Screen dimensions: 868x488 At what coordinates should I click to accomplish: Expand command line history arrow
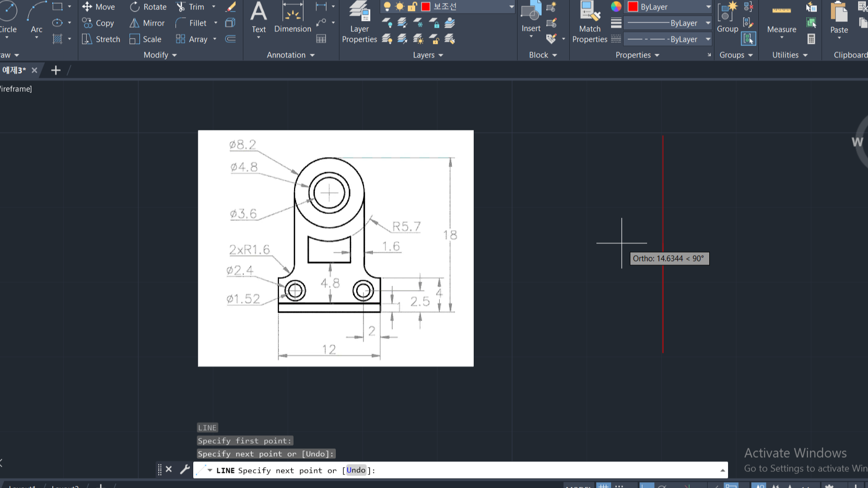click(723, 470)
